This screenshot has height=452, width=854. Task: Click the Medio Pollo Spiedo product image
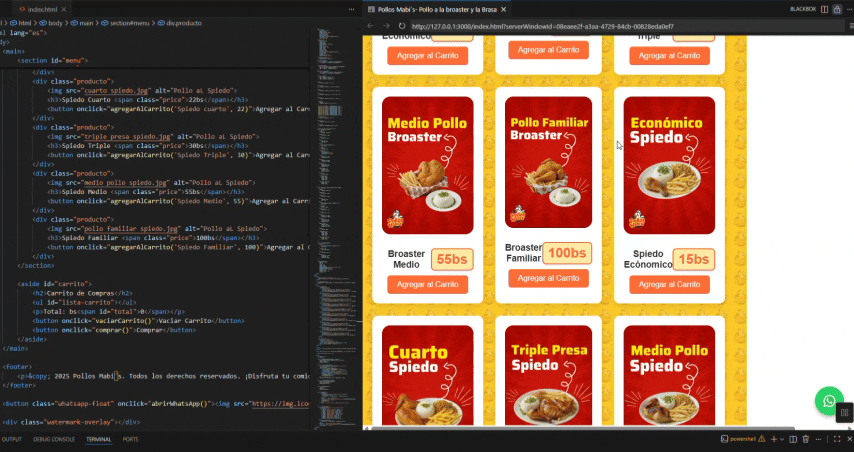pos(669,375)
